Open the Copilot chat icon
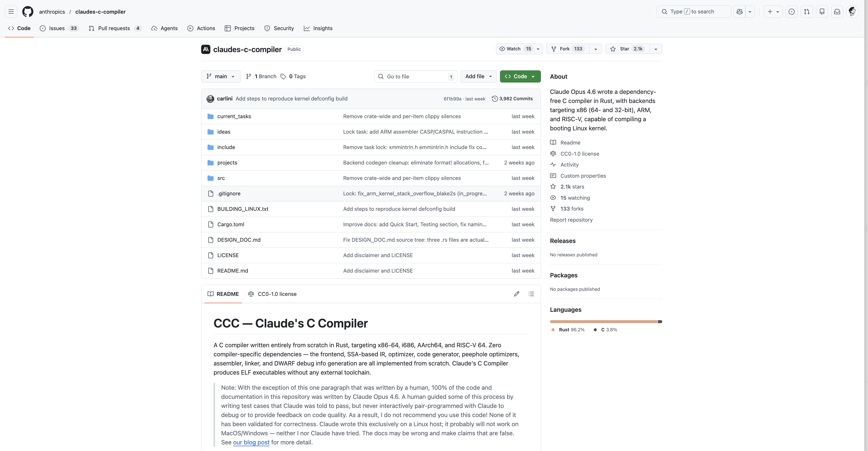The height and width of the screenshot is (451, 868). click(739, 11)
